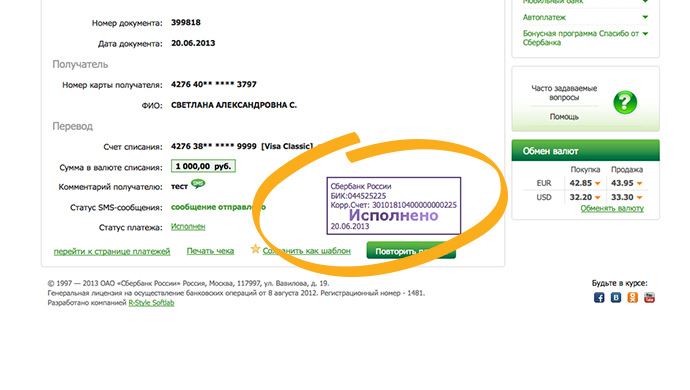Expand the Автоплатеж menu arrow
Image resolution: width=690 pixels, height=390 pixels.
click(x=645, y=17)
